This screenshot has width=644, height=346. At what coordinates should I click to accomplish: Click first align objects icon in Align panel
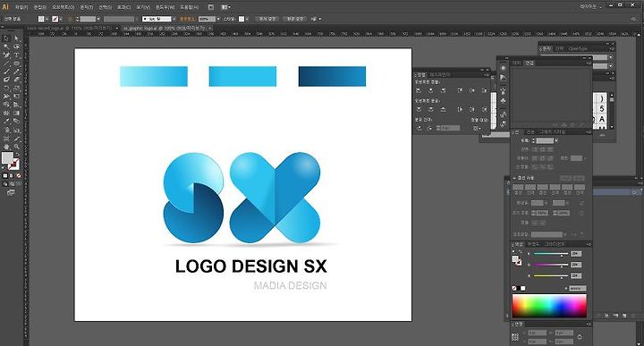pyautogui.click(x=419, y=90)
